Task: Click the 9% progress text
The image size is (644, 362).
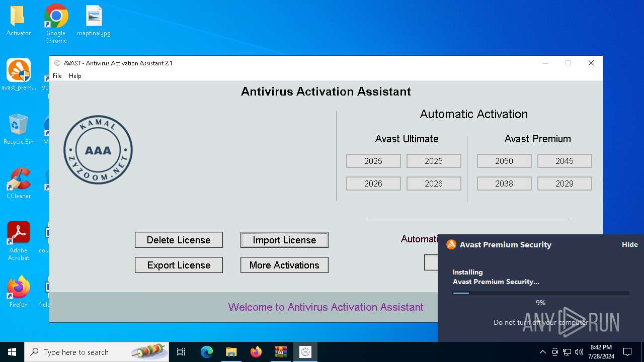Action: point(540,303)
